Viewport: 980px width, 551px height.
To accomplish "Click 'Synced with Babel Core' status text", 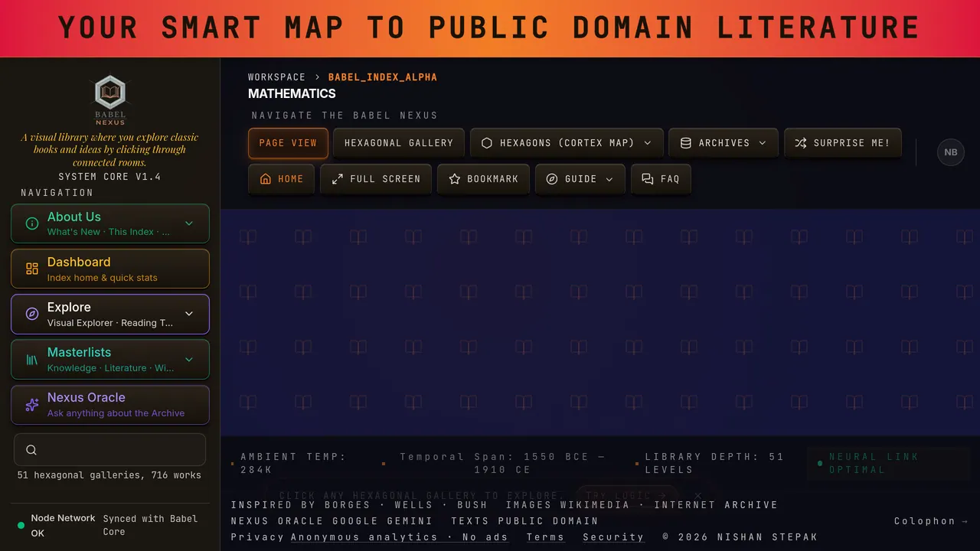I will point(151,525).
